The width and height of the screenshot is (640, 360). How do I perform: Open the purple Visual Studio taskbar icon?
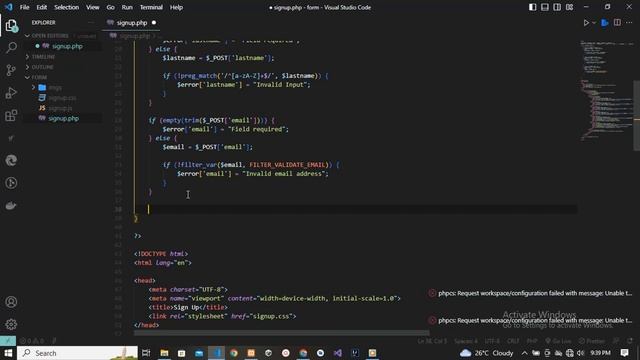pos(338,353)
